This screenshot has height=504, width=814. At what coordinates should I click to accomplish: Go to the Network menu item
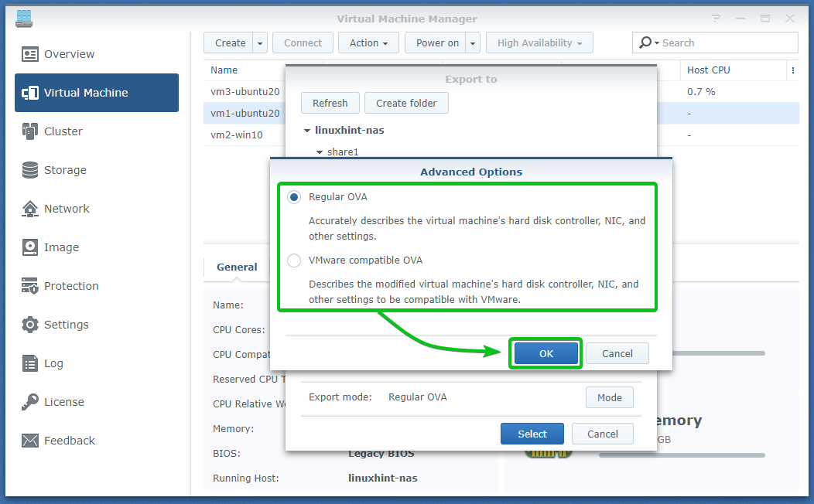point(97,209)
